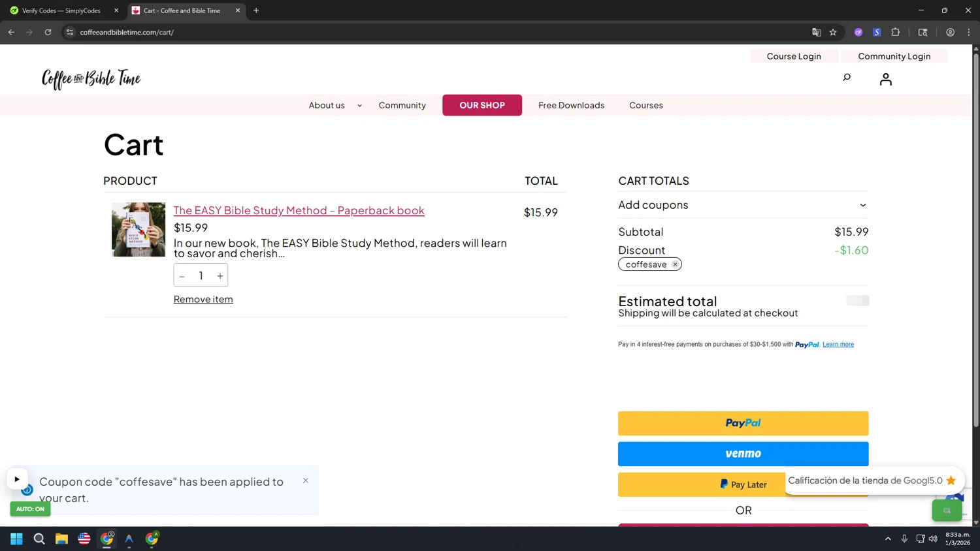
Task: Open Chrome three-dot menu
Action: click(968, 32)
